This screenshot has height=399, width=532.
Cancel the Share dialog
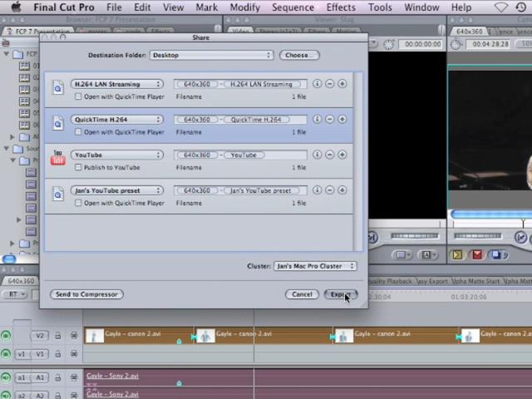pos(302,294)
